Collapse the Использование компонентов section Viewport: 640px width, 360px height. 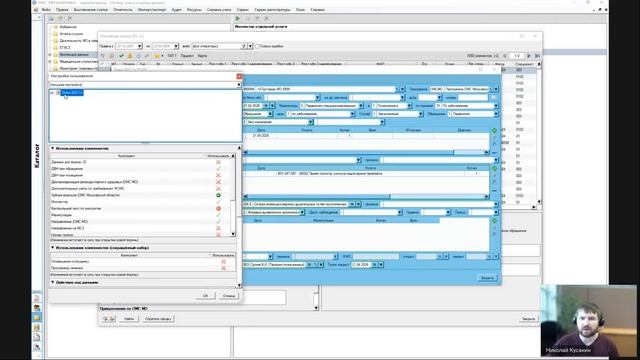click(x=53, y=148)
